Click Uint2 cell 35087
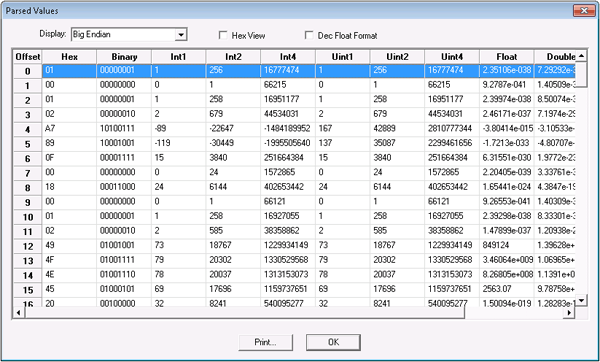 [x=397, y=143]
